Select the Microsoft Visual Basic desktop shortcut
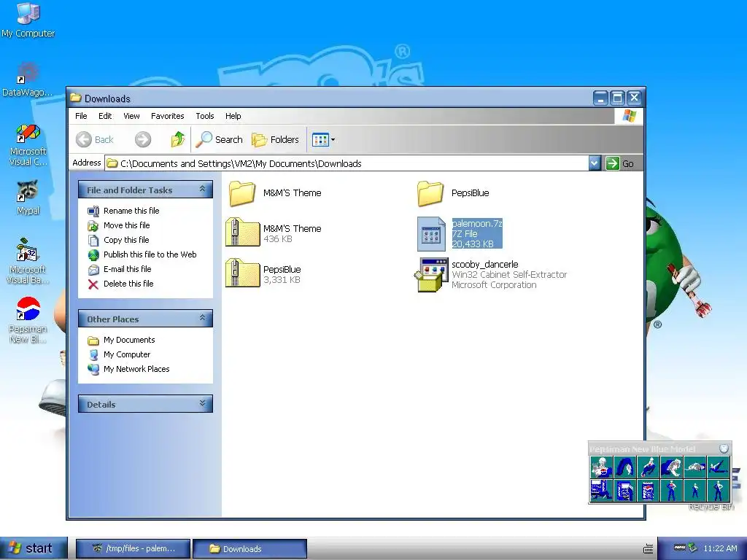The image size is (747, 560). (x=28, y=261)
